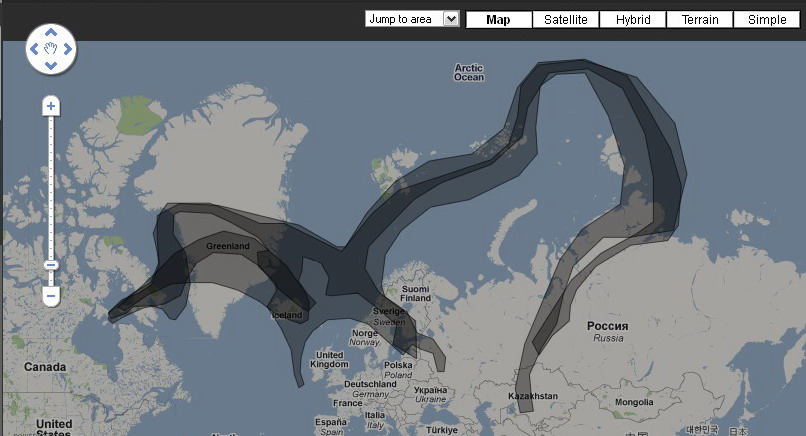Click the Україна Ukraine label
Image resolution: width=806 pixels, height=436 pixels.
pyautogui.click(x=431, y=394)
